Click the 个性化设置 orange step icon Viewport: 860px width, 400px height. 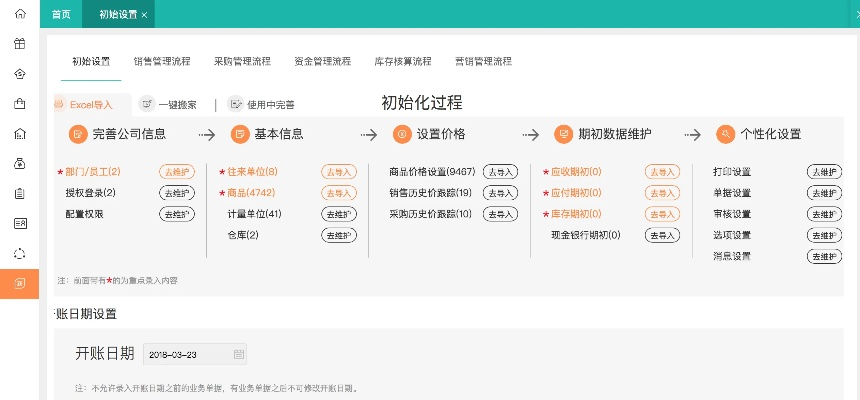pos(726,134)
